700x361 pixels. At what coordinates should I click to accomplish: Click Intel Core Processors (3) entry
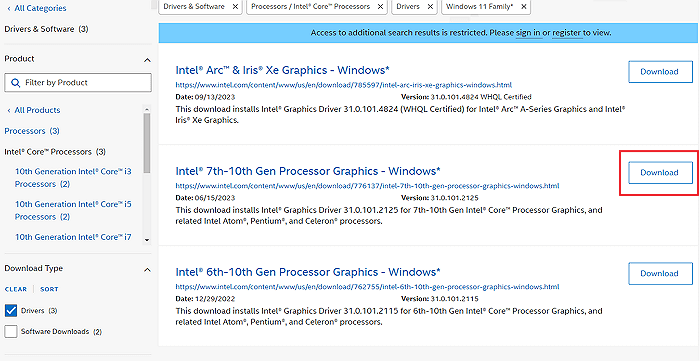click(55, 152)
